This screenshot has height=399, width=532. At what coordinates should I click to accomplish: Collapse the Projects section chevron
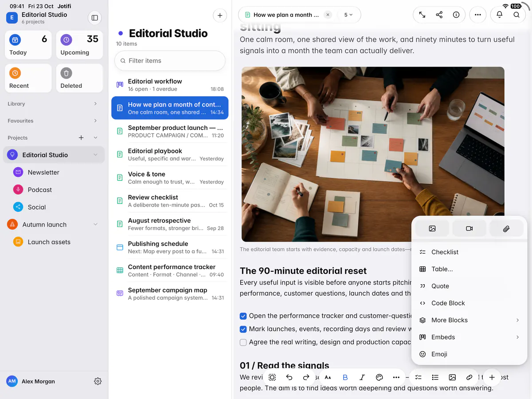(x=95, y=138)
